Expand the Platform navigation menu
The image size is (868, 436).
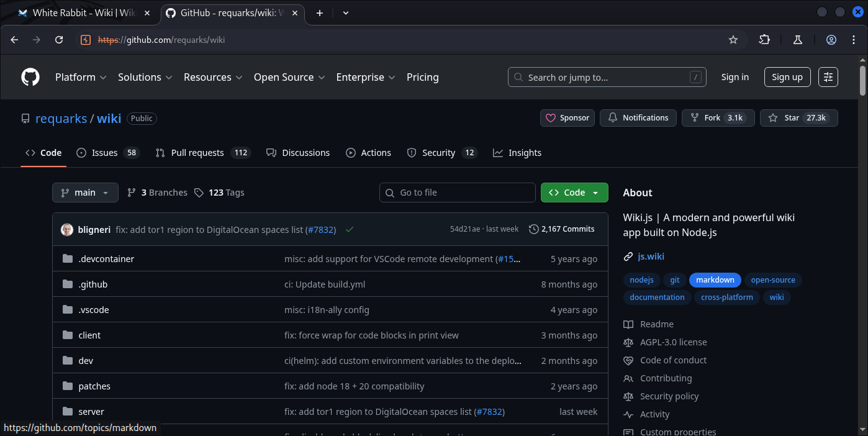[x=81, y=77]
